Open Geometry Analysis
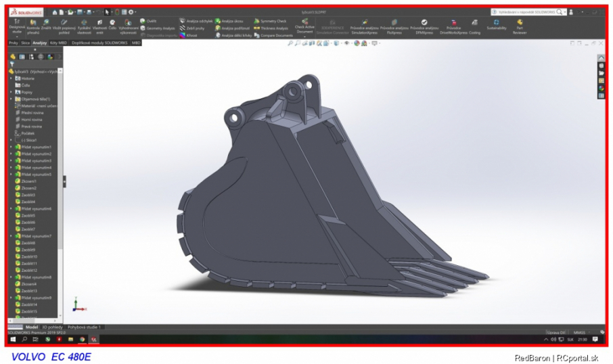 click(x=158, y=28)
